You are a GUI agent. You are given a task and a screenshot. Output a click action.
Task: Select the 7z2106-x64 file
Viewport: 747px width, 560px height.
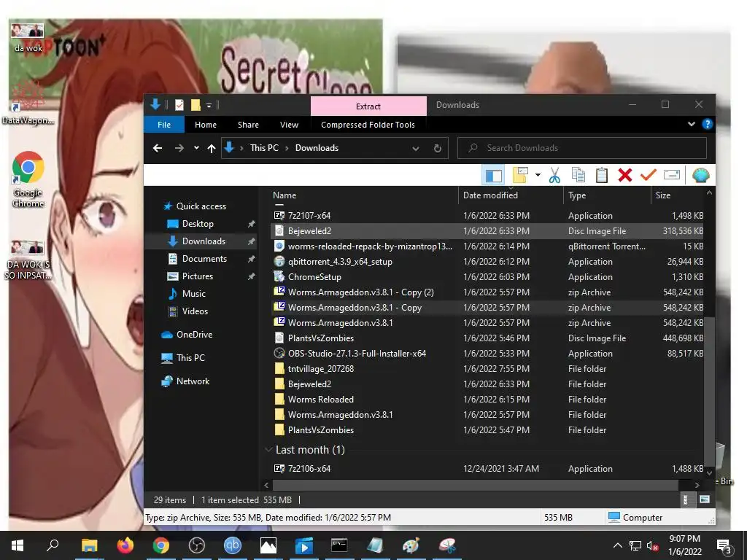tap(487, 469)
